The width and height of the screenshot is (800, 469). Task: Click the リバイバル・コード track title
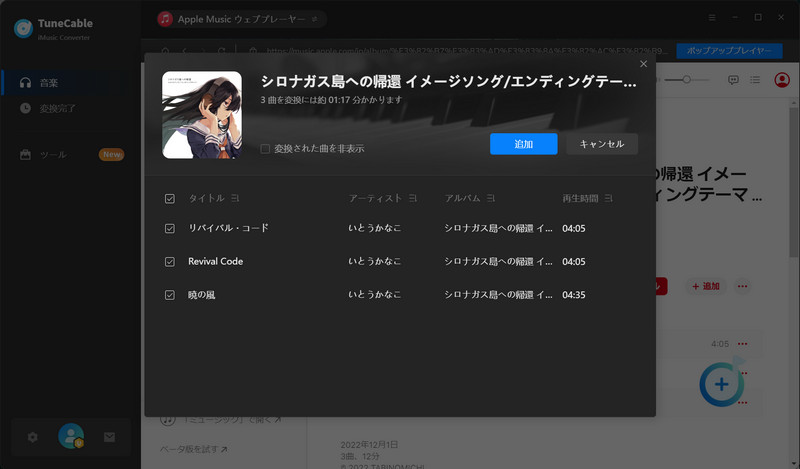click(x=228, y=228)
